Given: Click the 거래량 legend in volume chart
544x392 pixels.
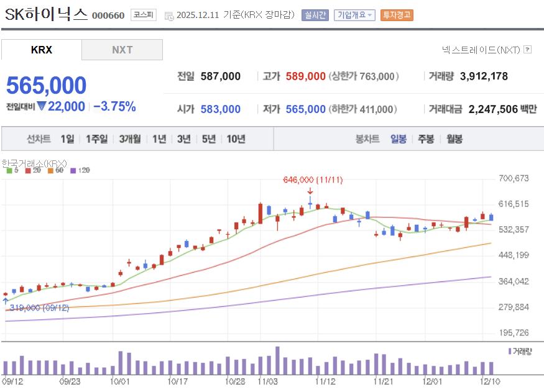Looking at the screenshot, I should pyautogui.click(x=520, y=352).
